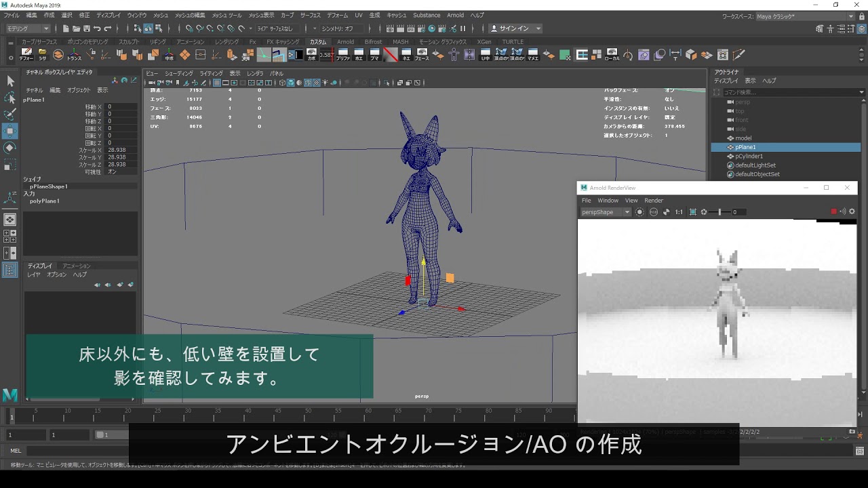Click the pen sculpt shelf icon at shelf end
Viewport: 868px width, 488px height.
tap(739, 54)
